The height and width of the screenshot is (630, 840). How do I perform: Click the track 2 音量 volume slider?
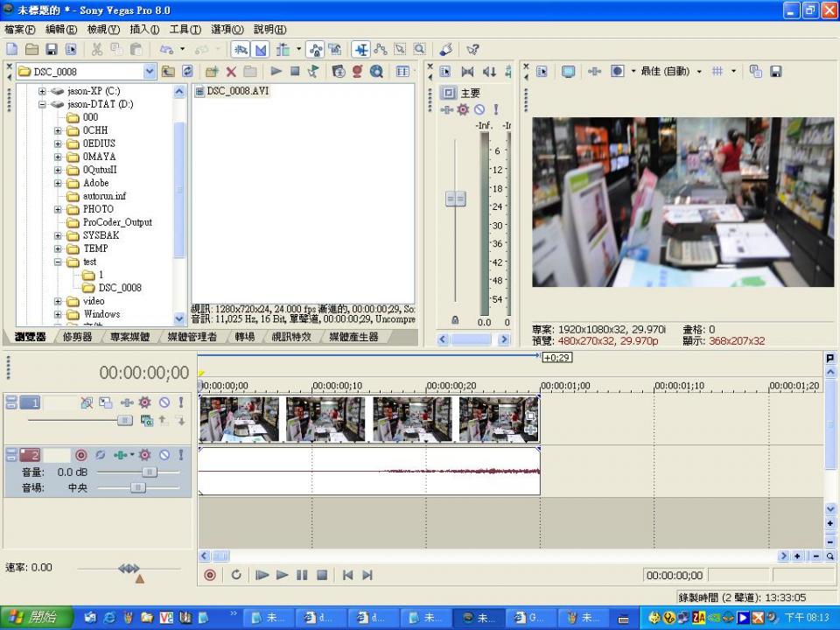coord(149,472)
